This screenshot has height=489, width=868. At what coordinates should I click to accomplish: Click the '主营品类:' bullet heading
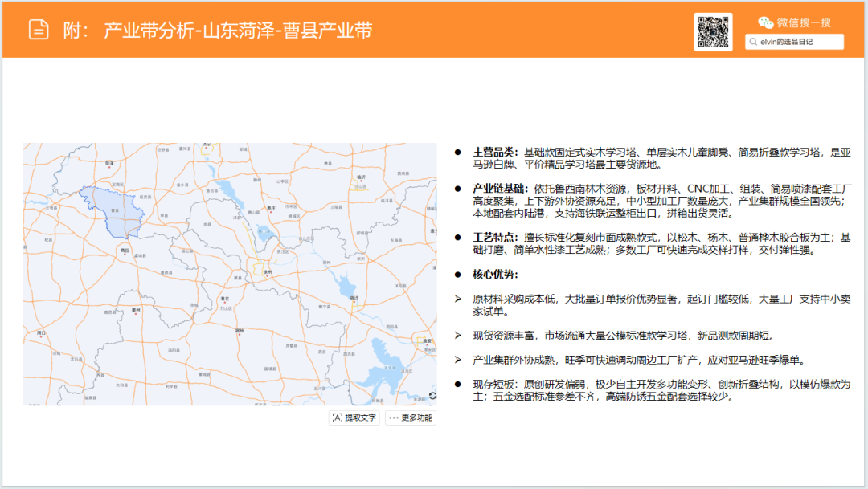(x=495, y=152)
